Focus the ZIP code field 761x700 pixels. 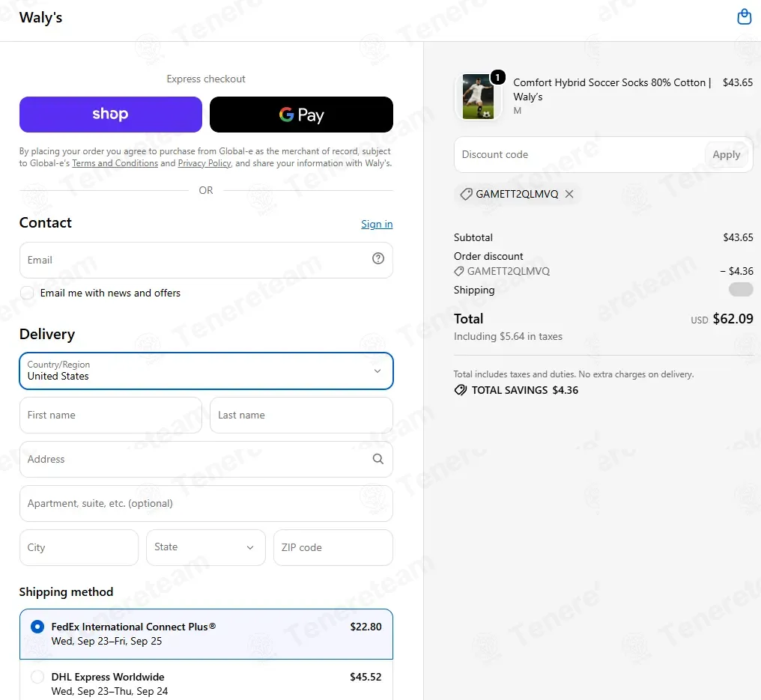point(333,547)
